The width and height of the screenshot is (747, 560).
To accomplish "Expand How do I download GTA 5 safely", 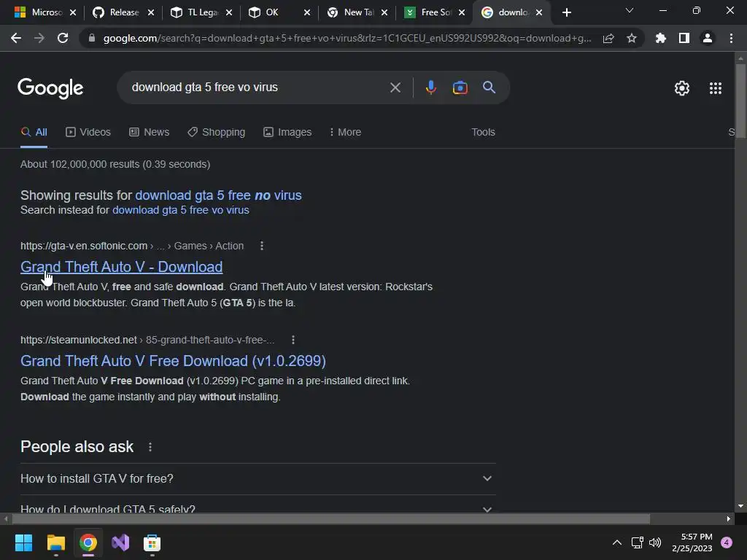I will 258,509.
